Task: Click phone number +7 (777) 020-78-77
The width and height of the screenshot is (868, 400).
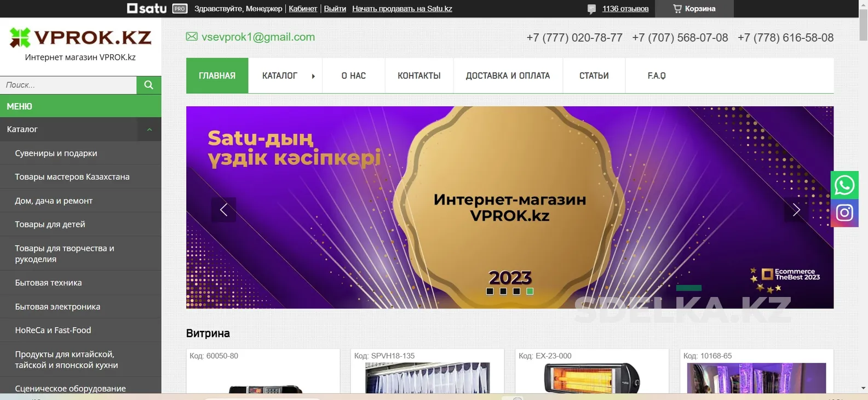Action: pyautogui.click(x=574, y=38)
